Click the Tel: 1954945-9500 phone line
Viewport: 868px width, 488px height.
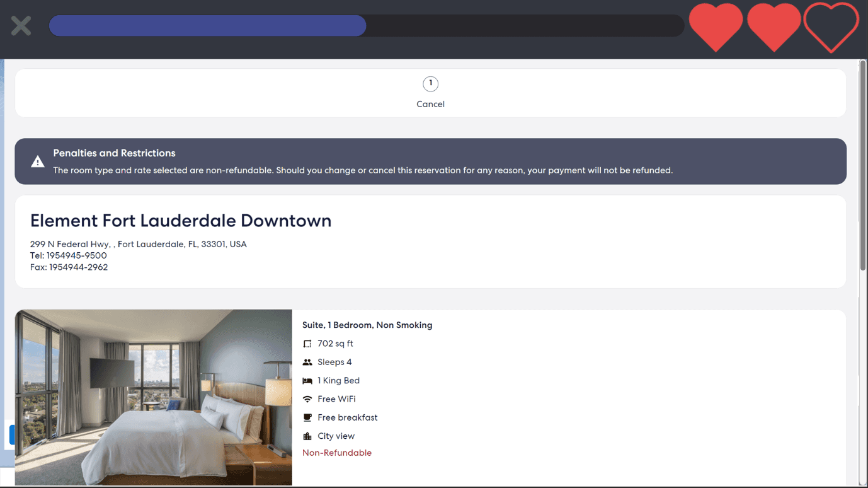(x=69, y=255)
